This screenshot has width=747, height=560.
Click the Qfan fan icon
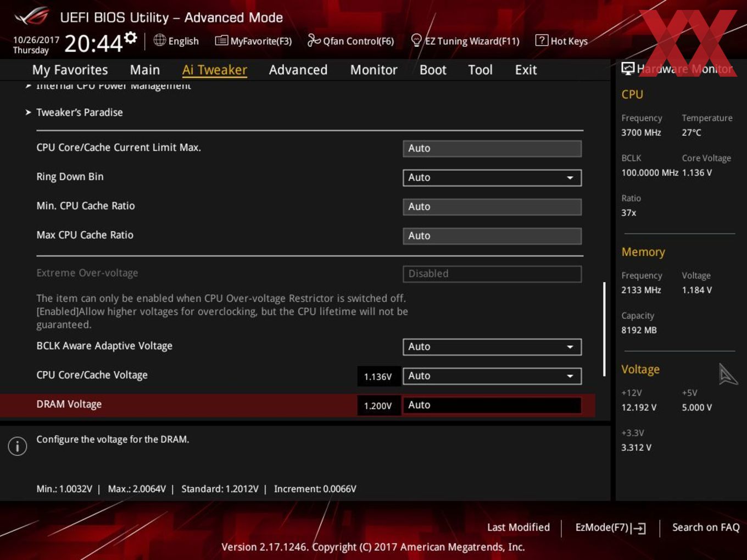click(x=314, y=40)
